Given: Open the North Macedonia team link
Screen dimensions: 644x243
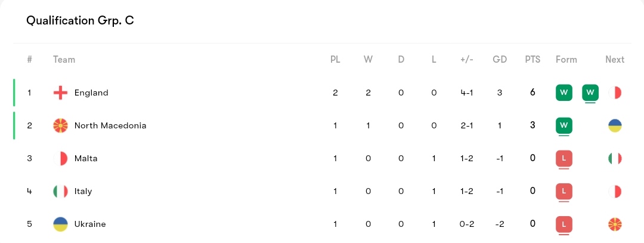Looking at the screenshot, I should click(x=110, y=125).
